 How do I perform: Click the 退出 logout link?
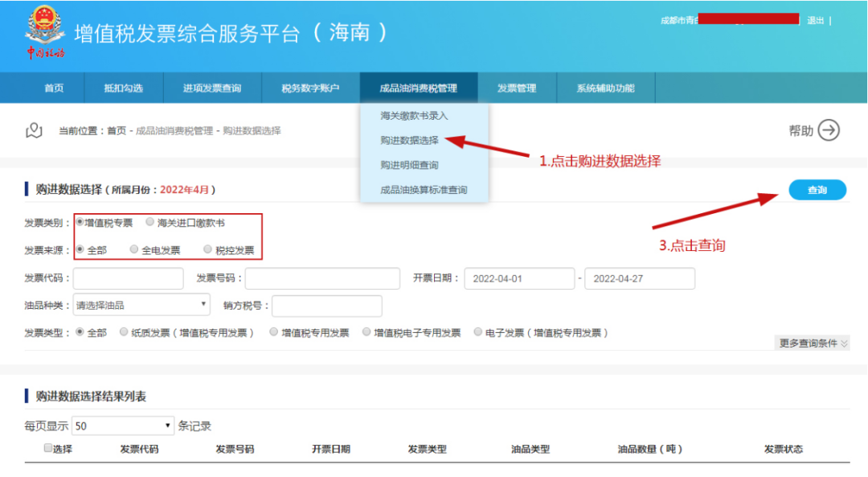coord(815,20)
